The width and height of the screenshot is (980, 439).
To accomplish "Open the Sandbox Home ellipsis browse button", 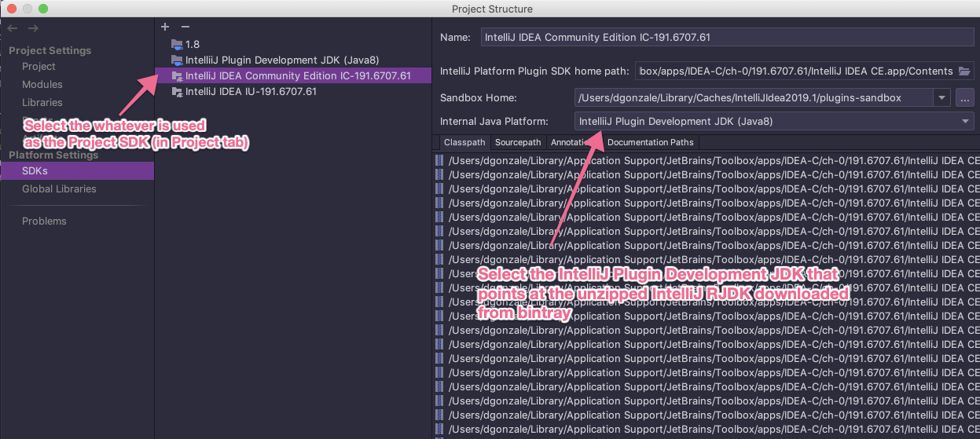I will point(965,97).
